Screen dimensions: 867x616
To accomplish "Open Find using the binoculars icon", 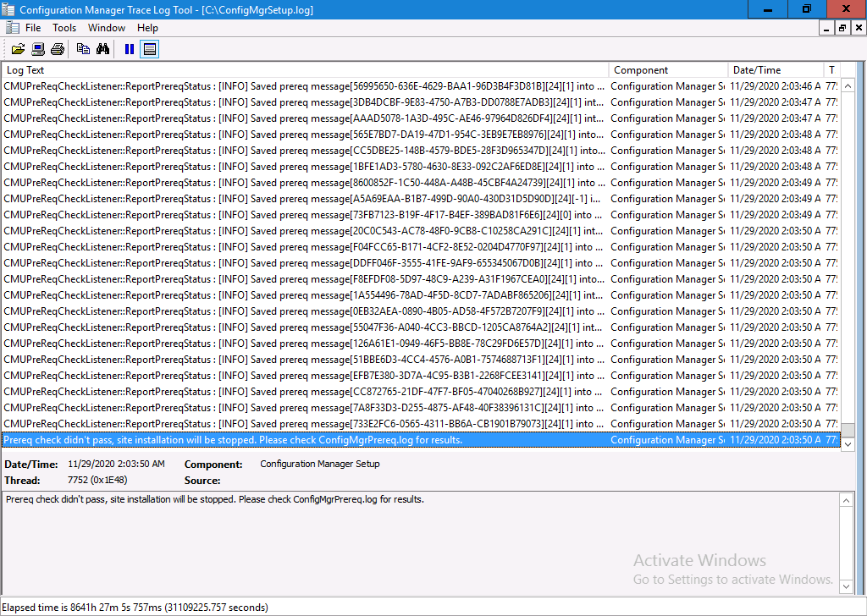I will 102,49.
